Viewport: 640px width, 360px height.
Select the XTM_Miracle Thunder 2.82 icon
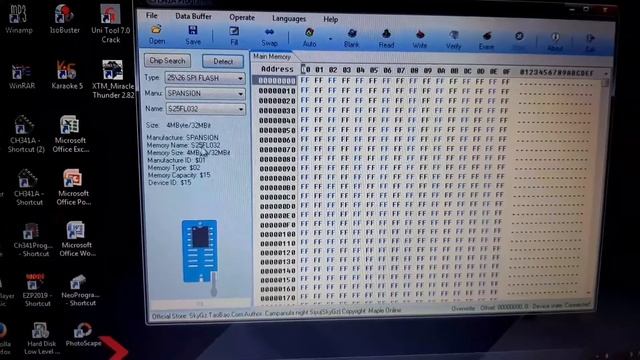pyautogui.click(x=113, y=79)
